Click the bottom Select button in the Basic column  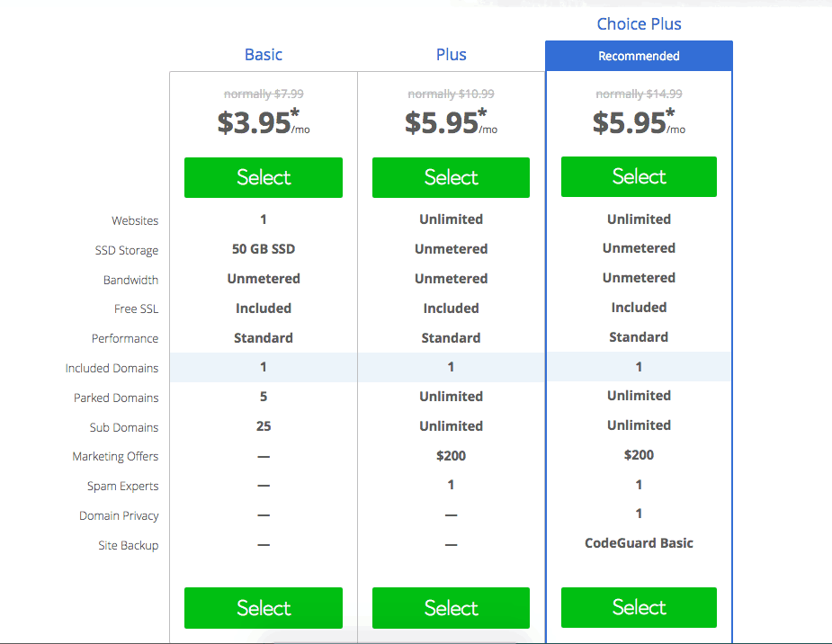pyautogui.click(x=264, y=608)
